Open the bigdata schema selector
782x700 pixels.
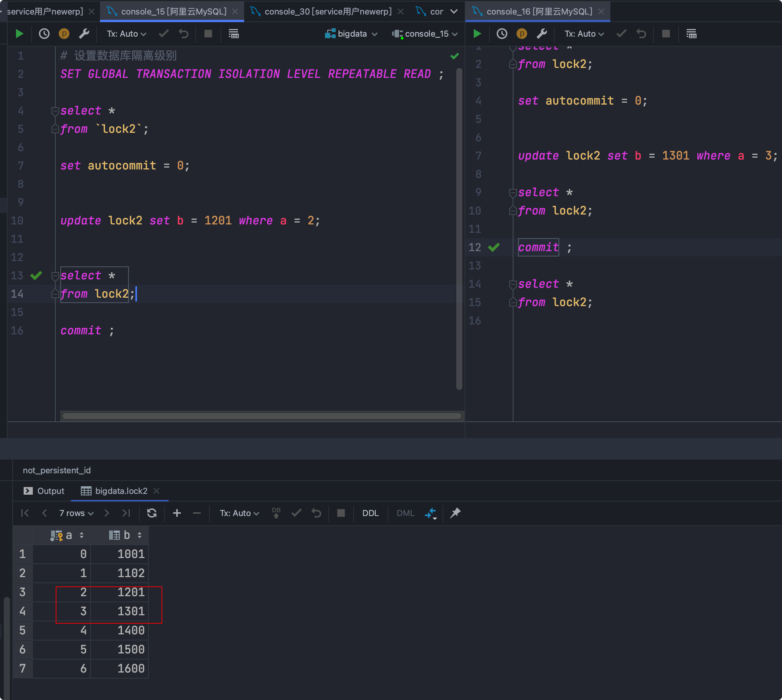(351, 34)
